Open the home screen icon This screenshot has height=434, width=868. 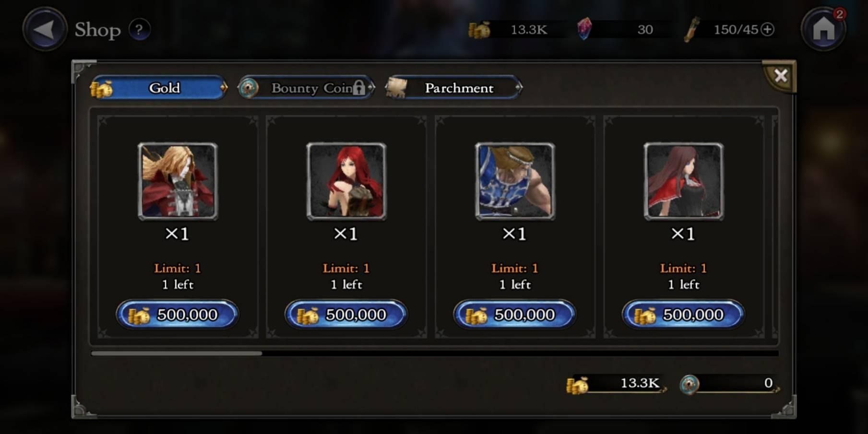(x=823, y=29)
